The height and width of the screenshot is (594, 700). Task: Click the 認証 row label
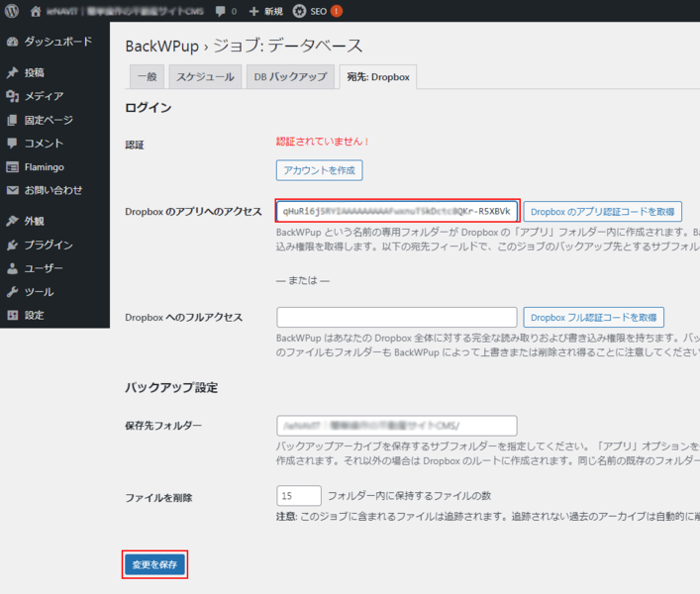click(x=135, y=146)
